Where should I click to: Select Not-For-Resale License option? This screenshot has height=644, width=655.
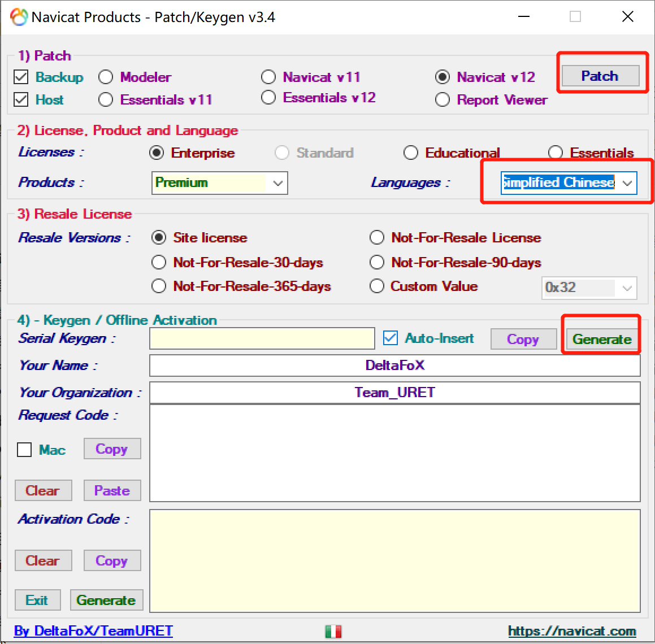[377, 238]
